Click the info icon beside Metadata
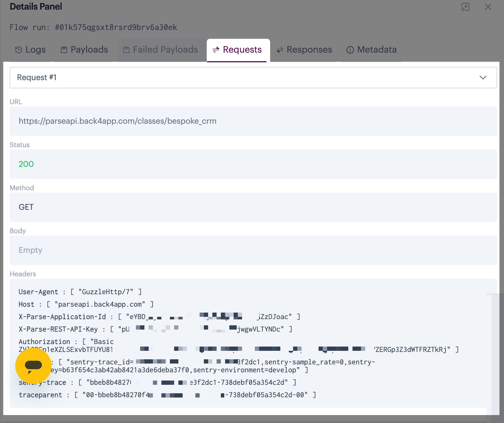 pyautogui.click(x=350, y=50)
